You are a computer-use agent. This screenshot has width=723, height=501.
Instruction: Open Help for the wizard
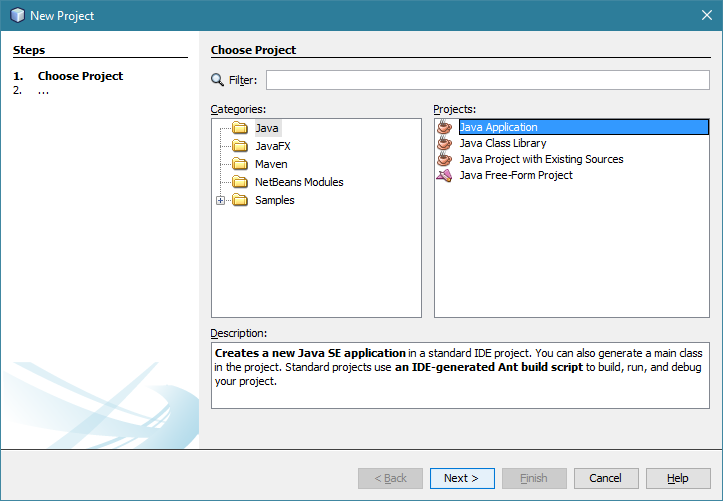click(x=678, y=478)
